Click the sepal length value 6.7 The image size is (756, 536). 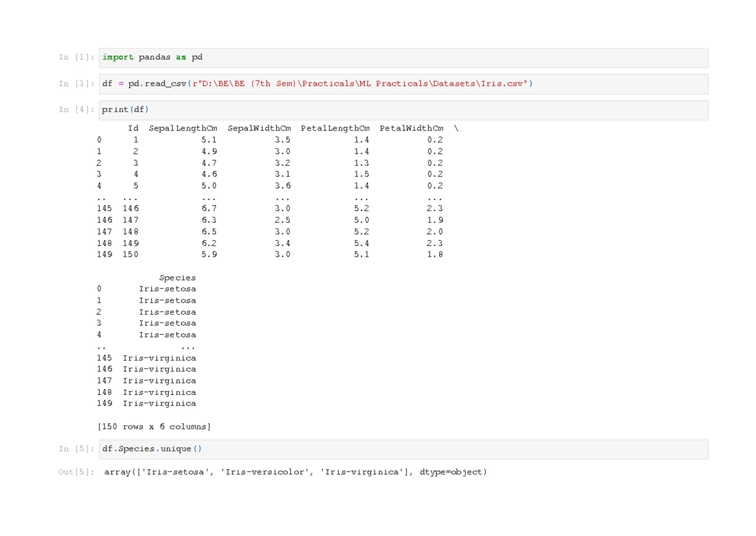pos(209,209)
